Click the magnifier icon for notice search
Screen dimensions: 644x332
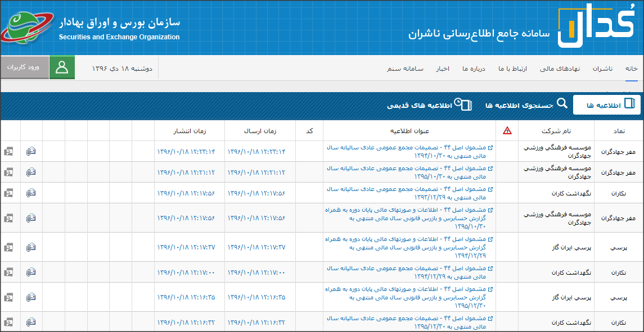[562, 104]
